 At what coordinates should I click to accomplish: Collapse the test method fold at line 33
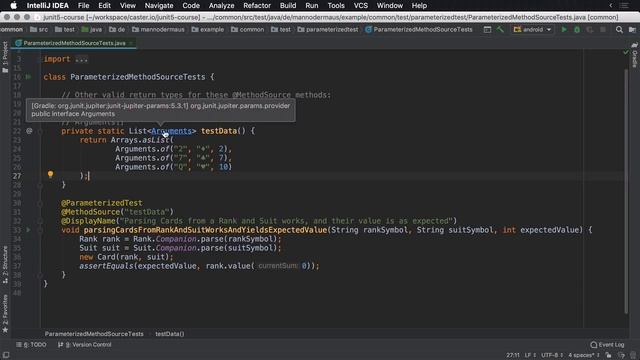(x=40, y=230)
